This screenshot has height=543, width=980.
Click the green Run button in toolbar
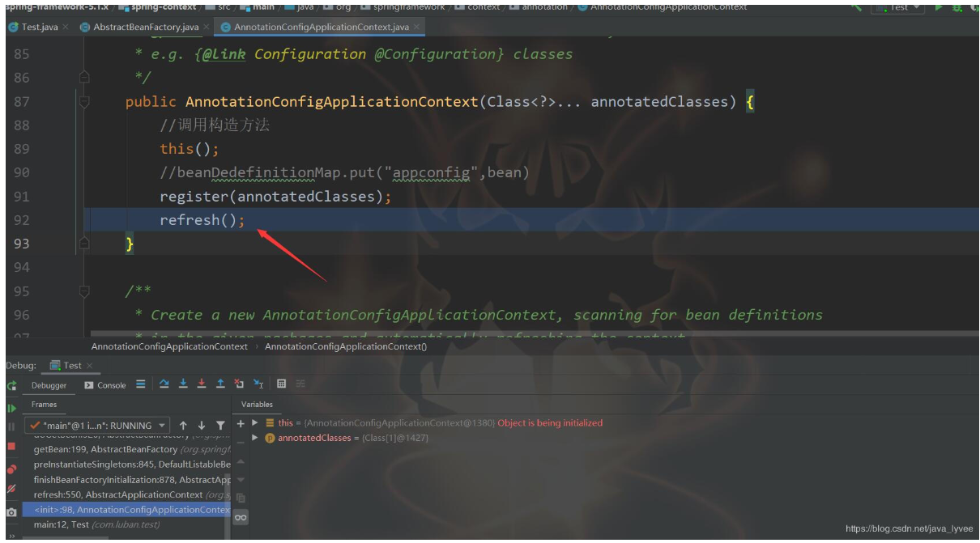939,6
